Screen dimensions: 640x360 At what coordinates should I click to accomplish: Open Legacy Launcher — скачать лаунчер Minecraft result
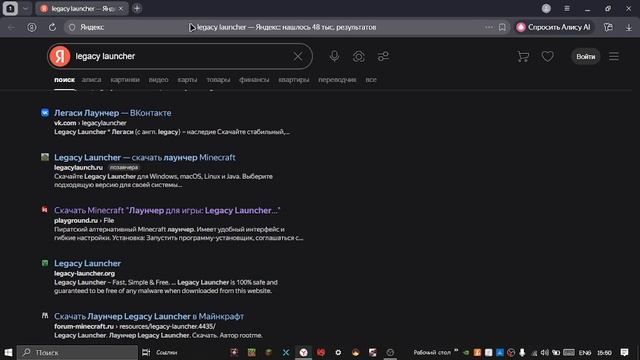point(145,158)
